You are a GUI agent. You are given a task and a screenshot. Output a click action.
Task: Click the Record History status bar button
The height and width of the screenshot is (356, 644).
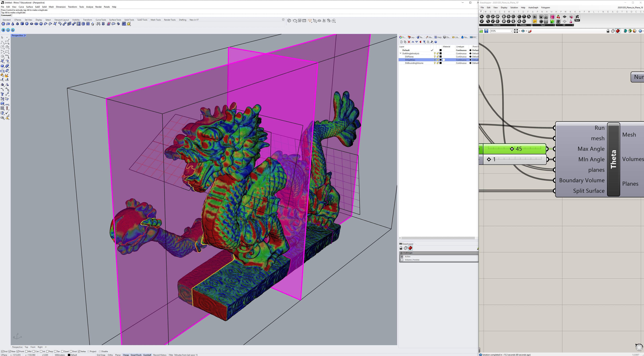[160, 355]
